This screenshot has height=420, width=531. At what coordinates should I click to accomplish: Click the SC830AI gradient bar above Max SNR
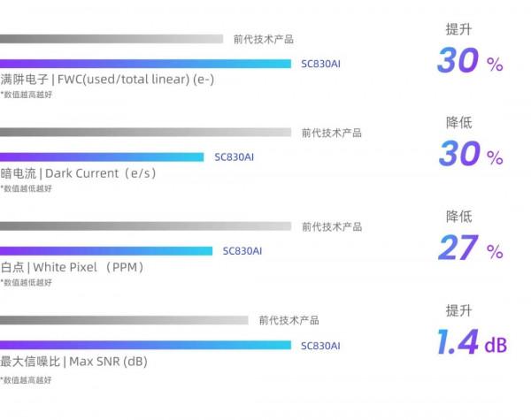pyautogui.click(x=146, y=345)
